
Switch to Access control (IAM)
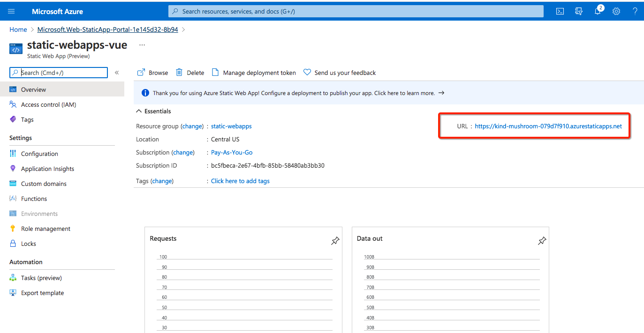(50, 104)
